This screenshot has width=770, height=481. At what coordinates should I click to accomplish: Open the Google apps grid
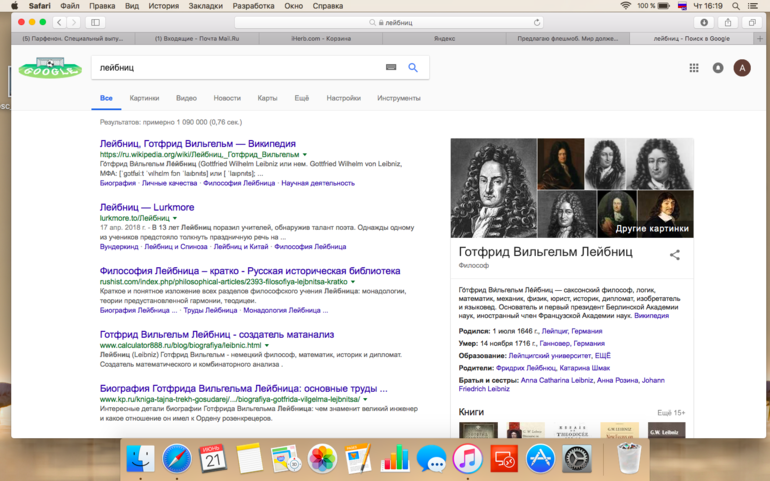[694, 68]
